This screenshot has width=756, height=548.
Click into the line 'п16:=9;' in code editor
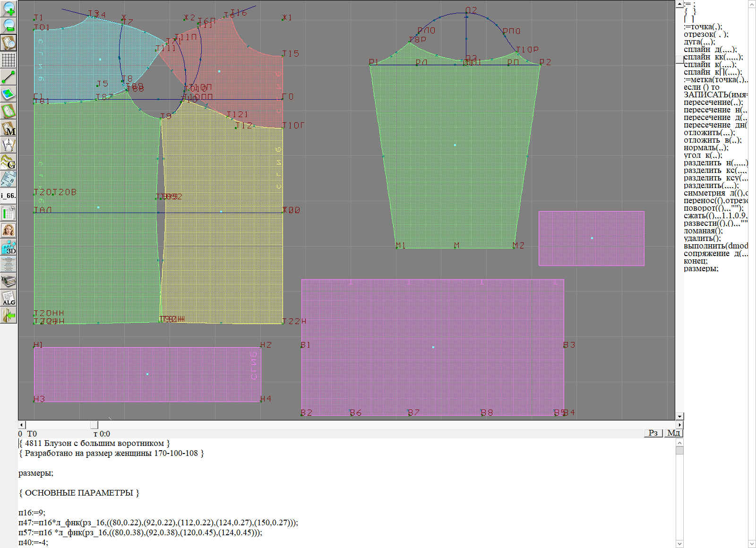tap(32, 513)
